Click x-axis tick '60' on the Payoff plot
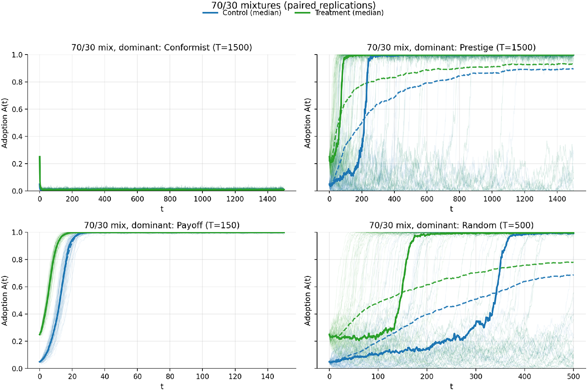 coord(137,376)
